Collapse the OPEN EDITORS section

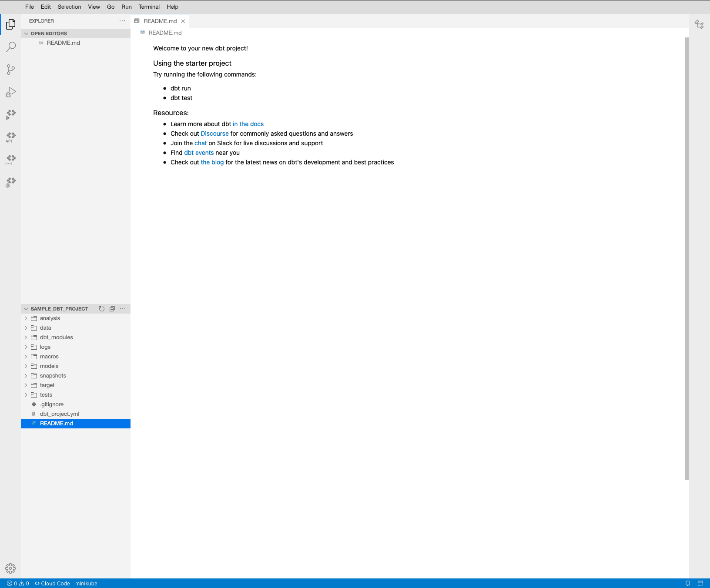pos(76,33)
